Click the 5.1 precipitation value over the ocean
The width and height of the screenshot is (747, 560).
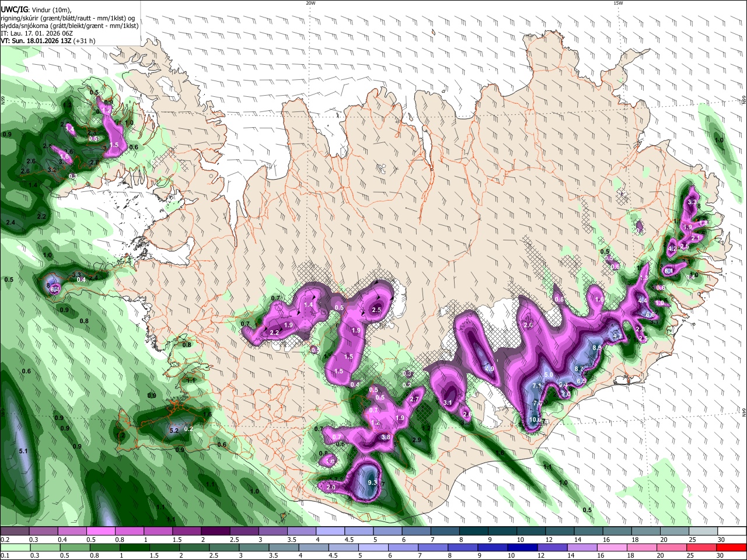23,451
